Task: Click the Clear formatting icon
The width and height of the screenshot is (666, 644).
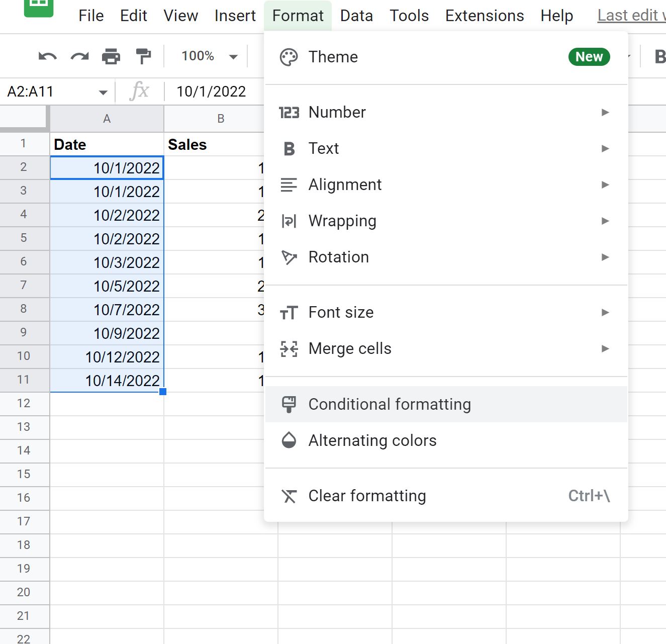Action: point(289,496)
